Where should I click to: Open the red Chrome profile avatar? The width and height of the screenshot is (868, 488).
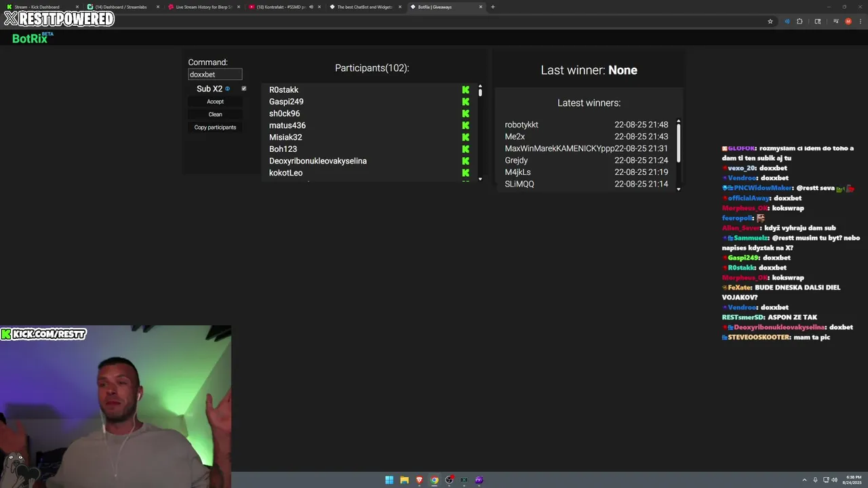pos(848,21)
